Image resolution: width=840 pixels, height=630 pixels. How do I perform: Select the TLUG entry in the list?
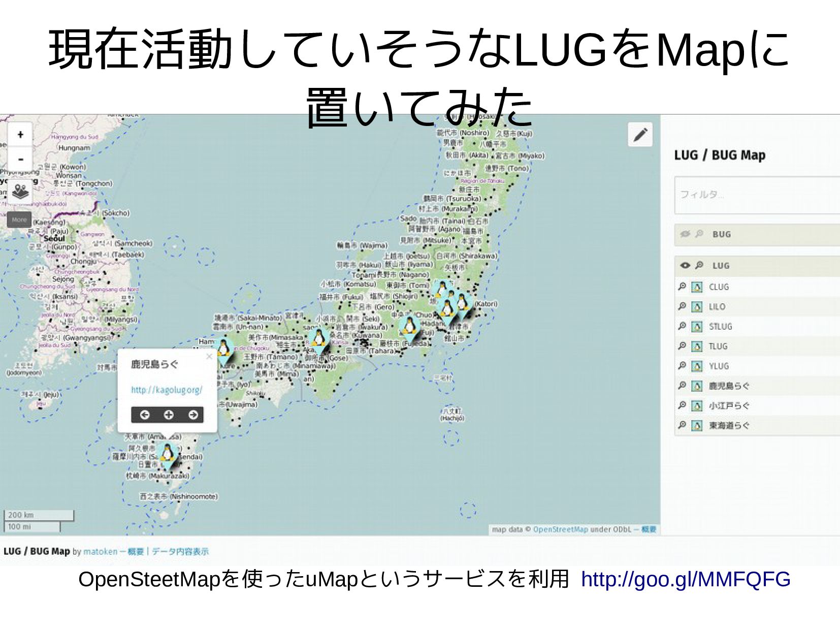coord(718,346)
